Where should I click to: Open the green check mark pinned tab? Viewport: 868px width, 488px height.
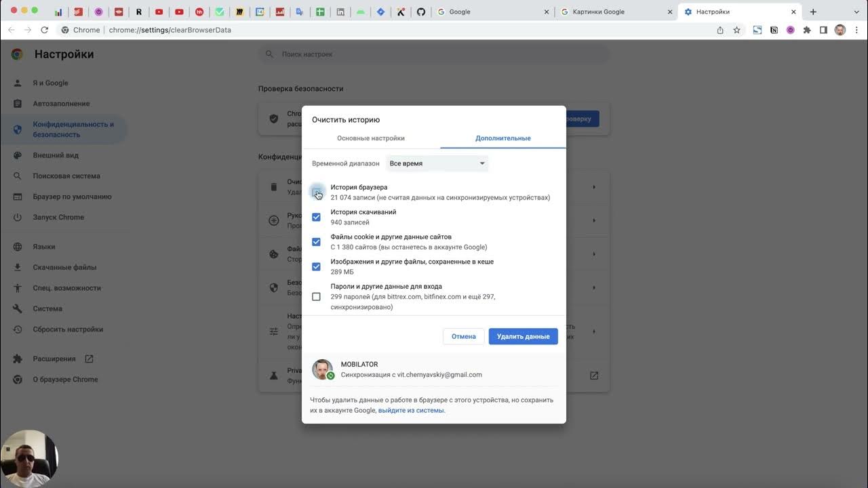(x=219, y=12)
